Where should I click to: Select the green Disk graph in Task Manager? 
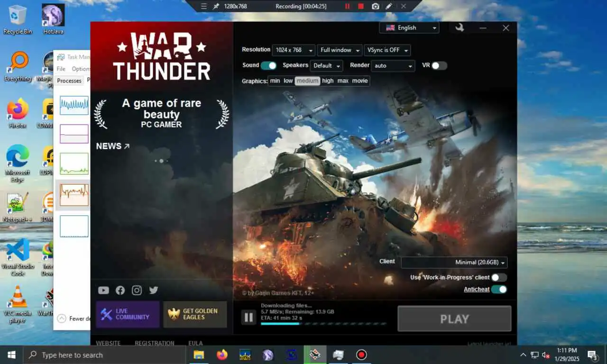[74, 164]
